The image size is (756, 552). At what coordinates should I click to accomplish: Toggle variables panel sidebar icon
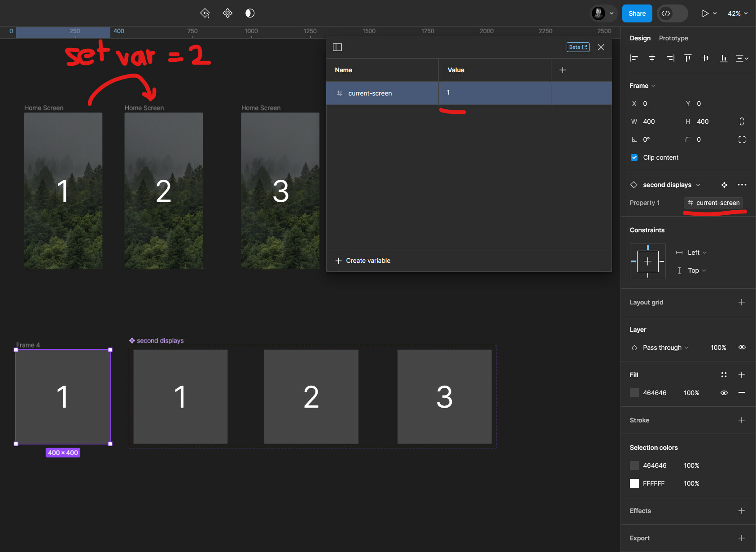[x=337, y=47]
